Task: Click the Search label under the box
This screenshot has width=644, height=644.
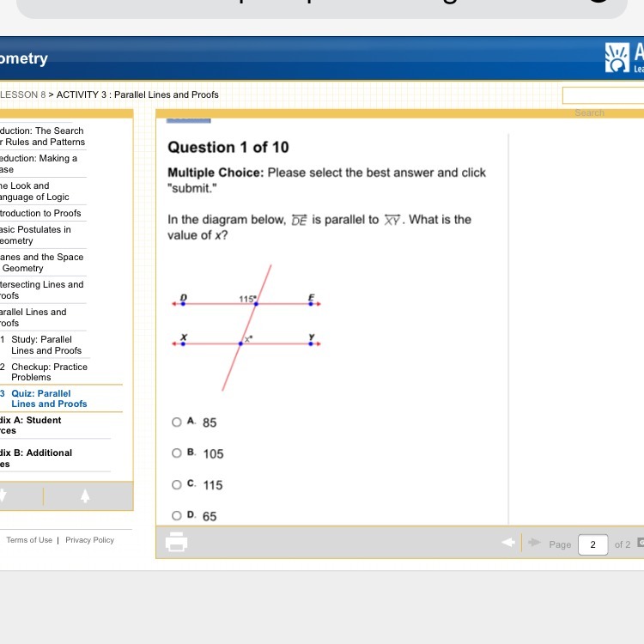Action: tap(589, 113)
